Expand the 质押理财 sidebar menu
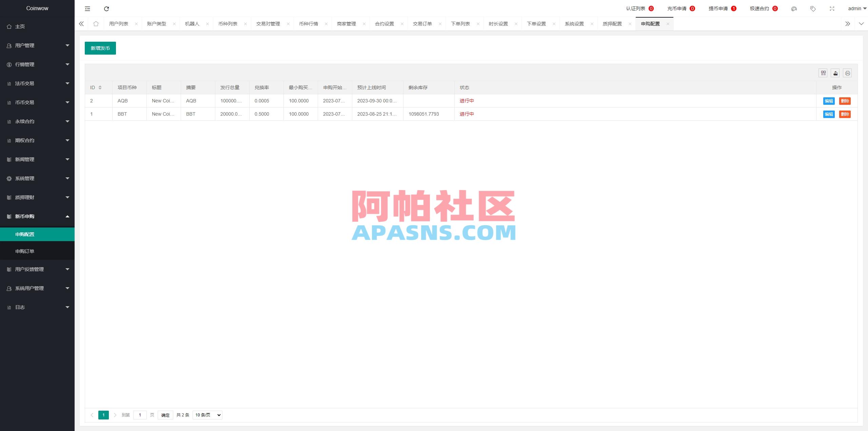This screenshot has width=868, height=431. point(37,197)
